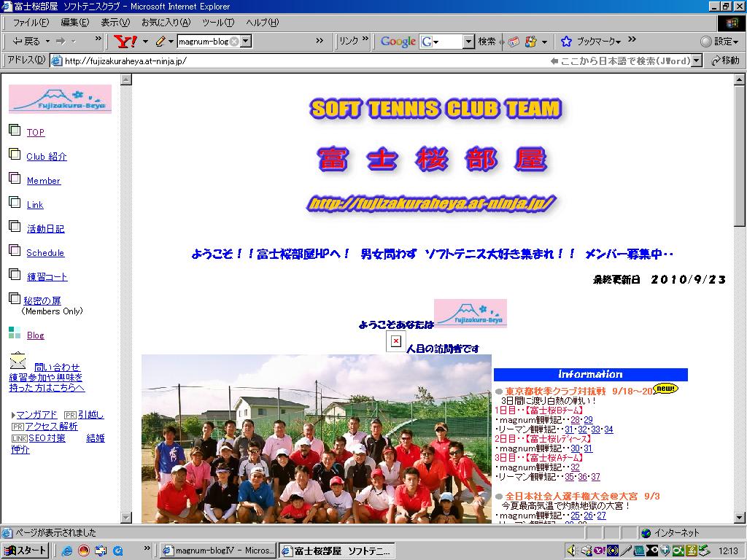Open the 編集(E) menu
Viewport: 747px width, 560px height.
75,23
